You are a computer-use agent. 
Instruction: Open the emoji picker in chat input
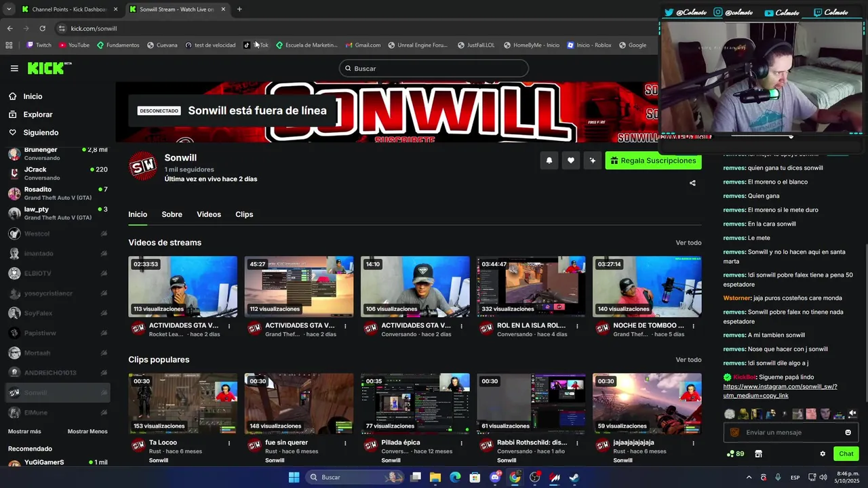[x=848, y=432]
